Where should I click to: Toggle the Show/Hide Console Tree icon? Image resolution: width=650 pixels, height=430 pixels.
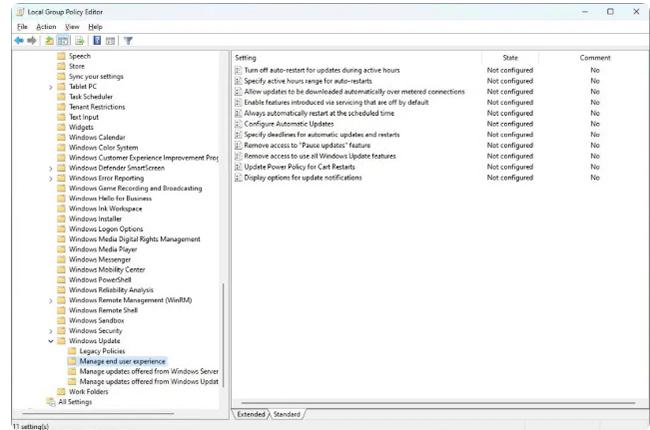pos(62,41)
